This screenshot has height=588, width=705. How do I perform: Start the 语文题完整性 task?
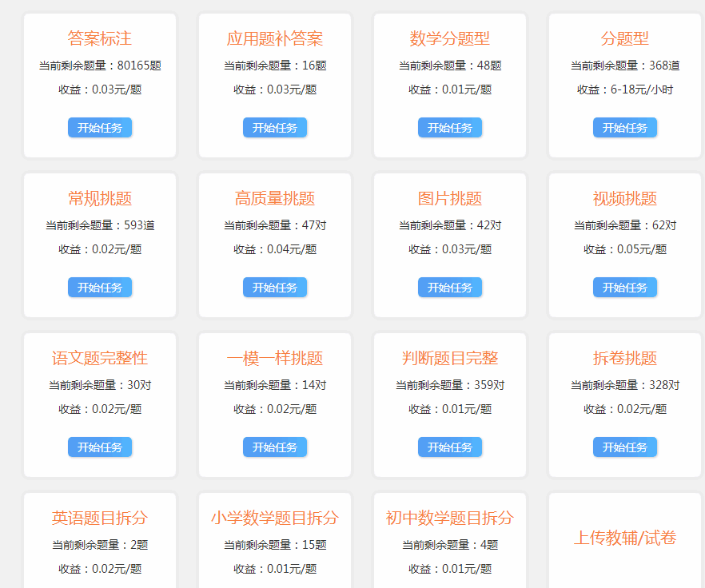tap(100, 447)
